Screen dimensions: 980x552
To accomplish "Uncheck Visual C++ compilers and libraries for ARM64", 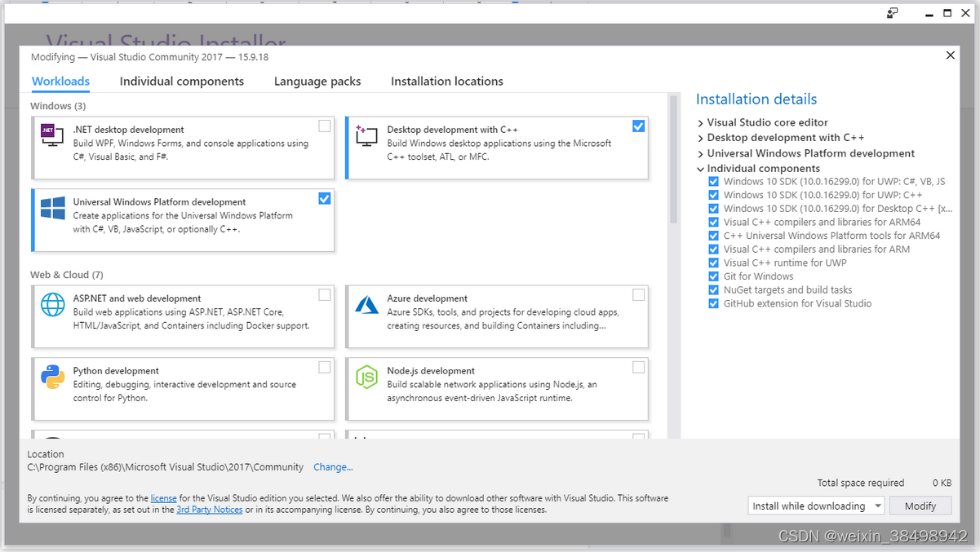I will coord(714,222).
